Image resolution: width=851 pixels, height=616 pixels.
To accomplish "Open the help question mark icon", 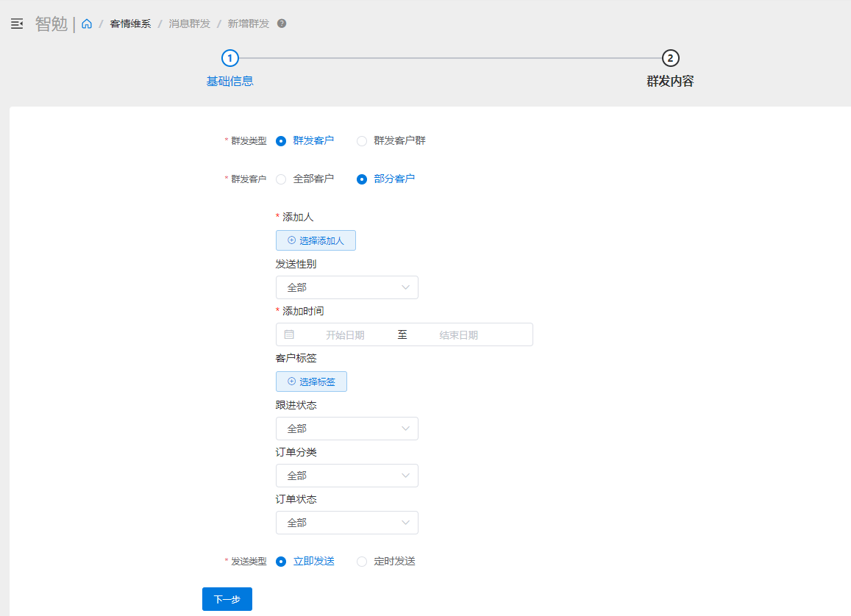I will 282,24.
